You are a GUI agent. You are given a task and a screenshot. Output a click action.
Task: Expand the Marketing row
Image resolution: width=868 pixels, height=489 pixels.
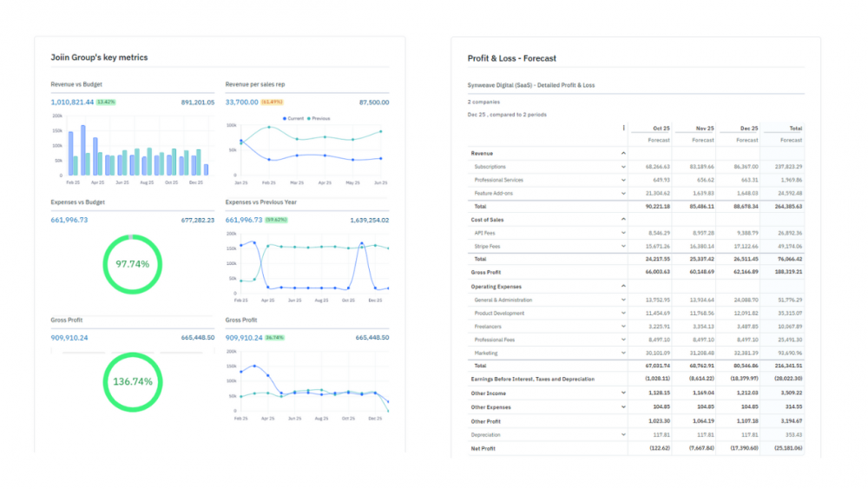623,354
